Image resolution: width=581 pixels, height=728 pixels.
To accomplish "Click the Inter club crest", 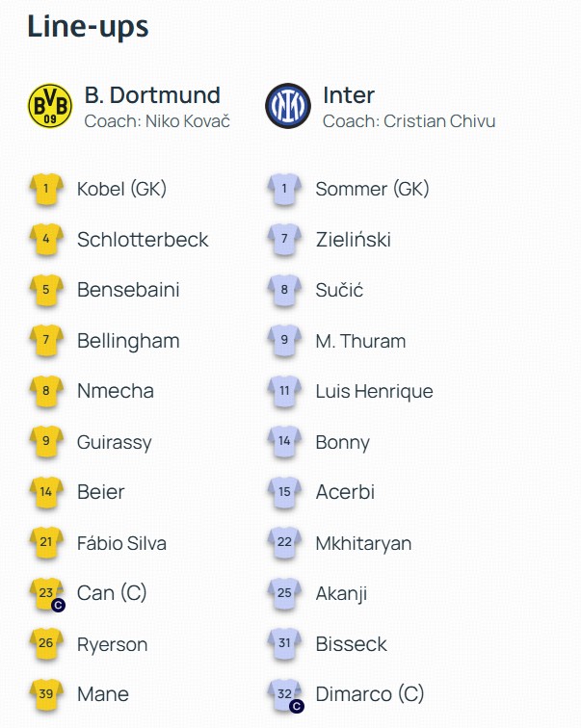I will click(288, 106).
